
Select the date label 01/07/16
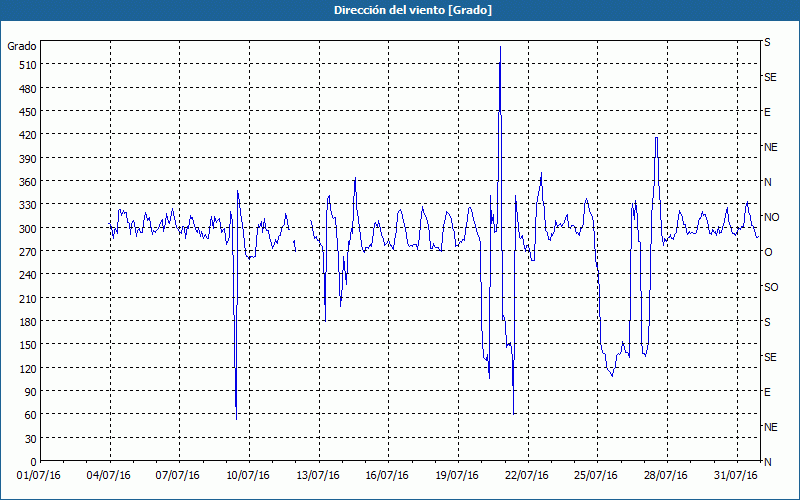(39, 476)
